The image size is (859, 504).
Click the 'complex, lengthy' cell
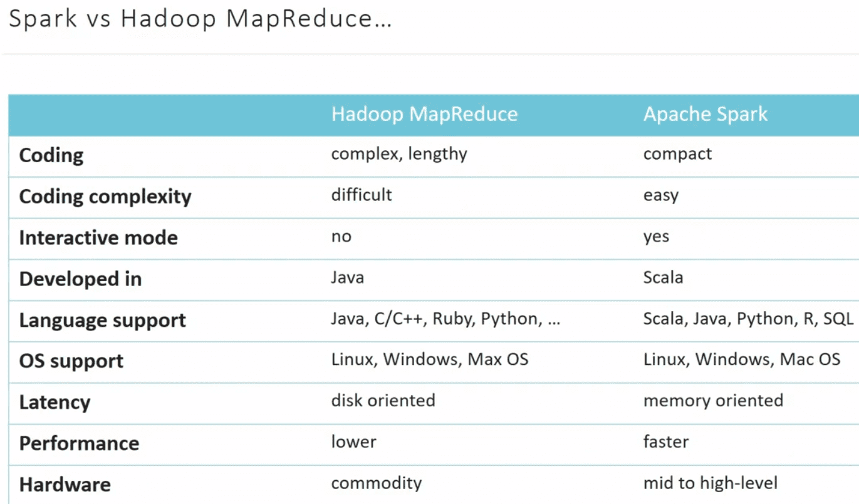click(399, 154)
